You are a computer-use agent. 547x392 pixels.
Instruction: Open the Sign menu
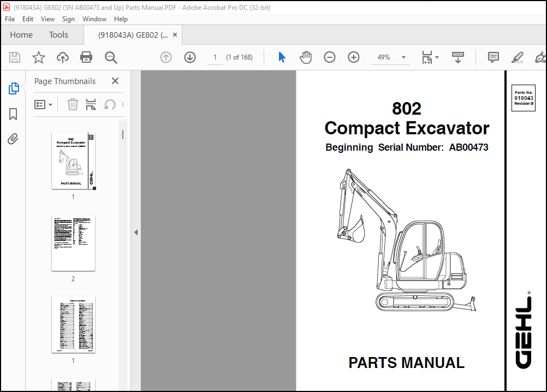point(68,19)
